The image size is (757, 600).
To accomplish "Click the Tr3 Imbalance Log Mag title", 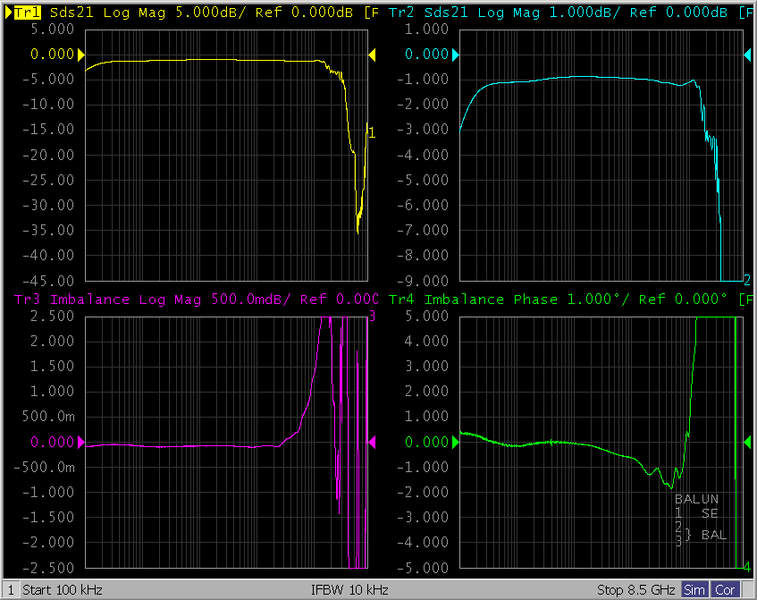I will pos(196,300).
